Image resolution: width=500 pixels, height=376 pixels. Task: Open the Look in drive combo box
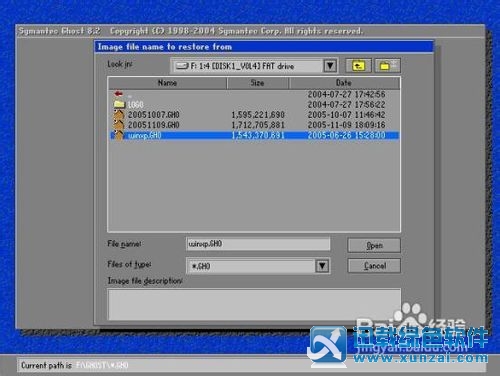254,66
